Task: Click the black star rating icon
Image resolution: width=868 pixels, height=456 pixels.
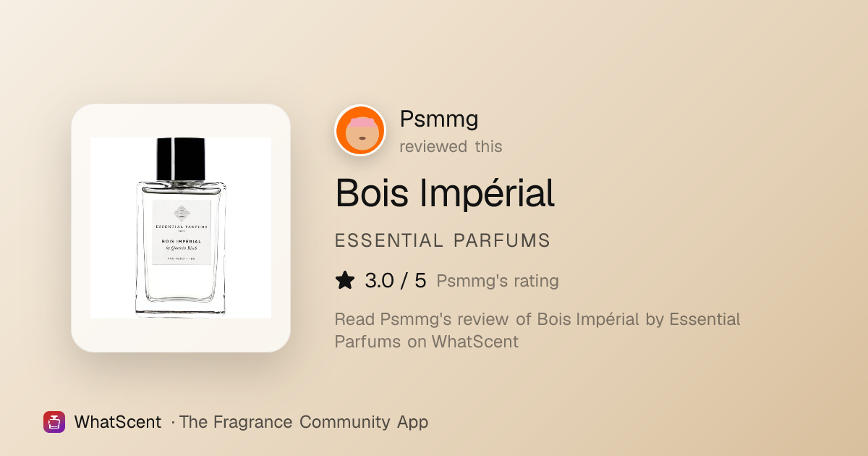Action: (345, 281)
